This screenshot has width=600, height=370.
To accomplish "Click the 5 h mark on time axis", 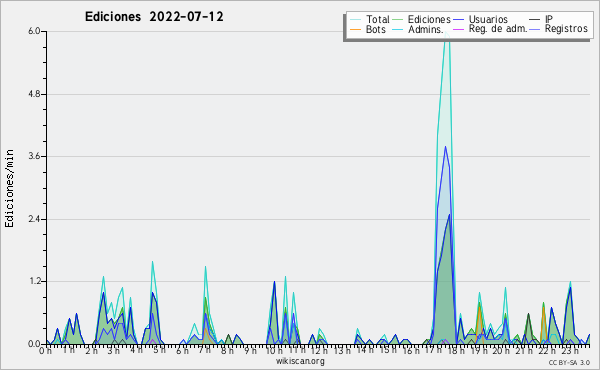I will tap(160, 350).
